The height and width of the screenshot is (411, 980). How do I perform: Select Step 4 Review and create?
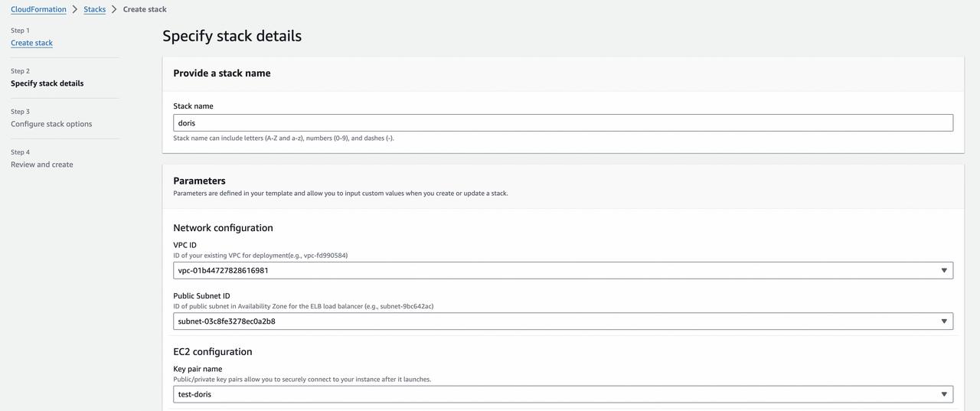pyautogui.click(x=42, y=165)
